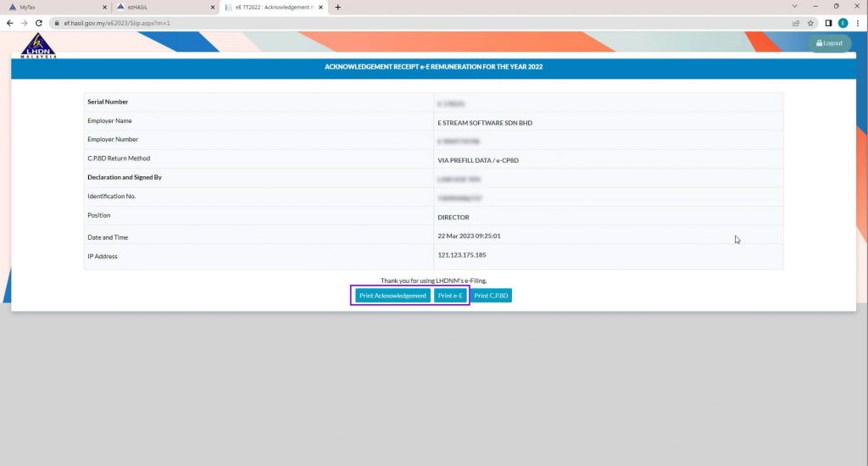
Task: Switch to the ezHASiL tab
Action: (x=161, y=7)
